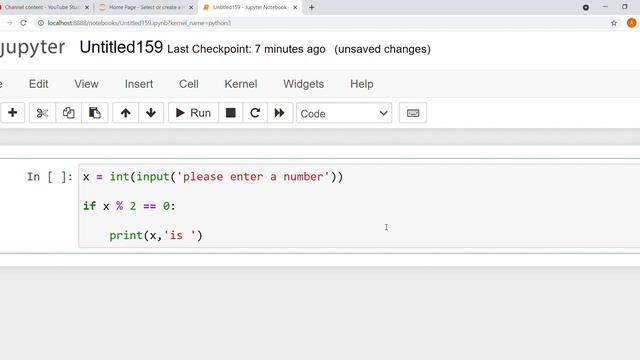View site information icon

pos(41,23)
